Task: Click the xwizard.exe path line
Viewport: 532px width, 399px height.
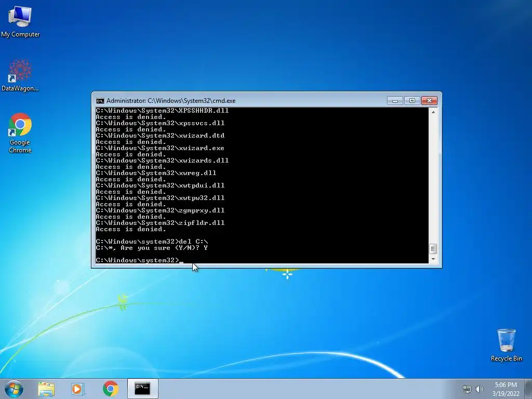Action: pos(160,148)
